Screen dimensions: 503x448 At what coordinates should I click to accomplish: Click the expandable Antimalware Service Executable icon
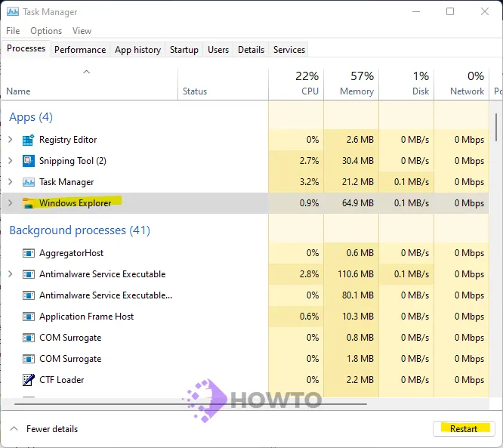[x=28, y=274]
